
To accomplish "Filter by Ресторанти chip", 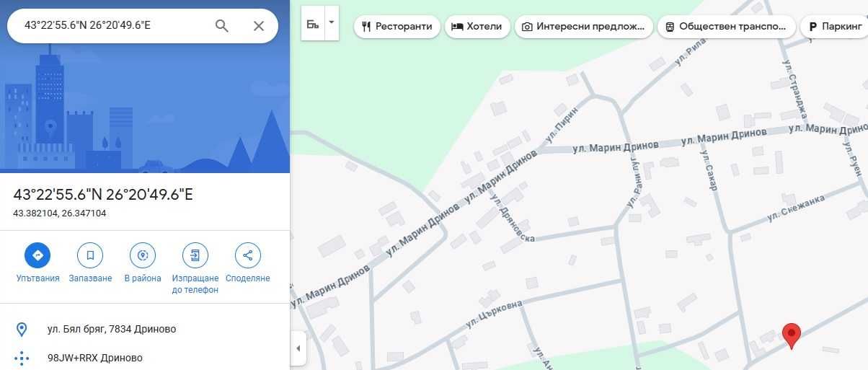I will pyautogui.click(x=397, y=27).
